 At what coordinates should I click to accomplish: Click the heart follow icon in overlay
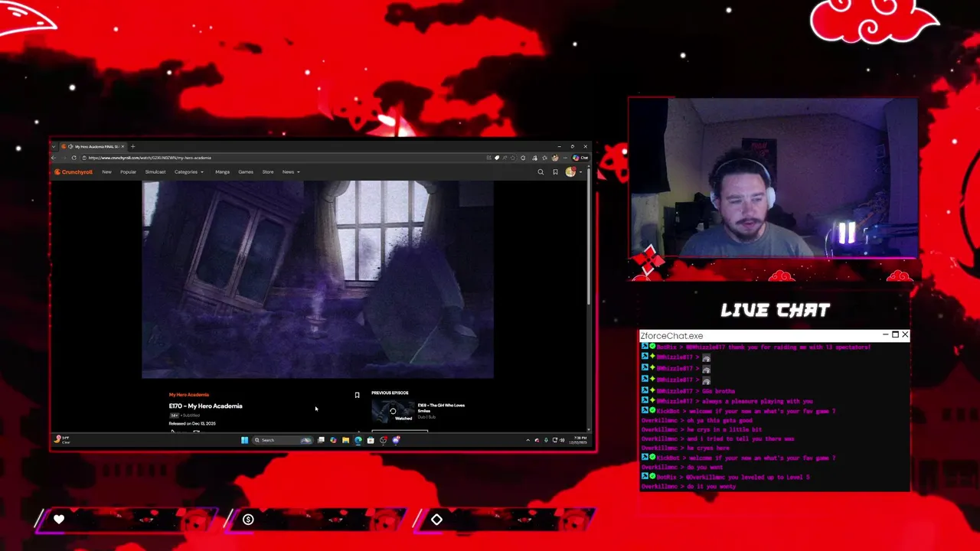pyautogui.click(x=59, y=520)
